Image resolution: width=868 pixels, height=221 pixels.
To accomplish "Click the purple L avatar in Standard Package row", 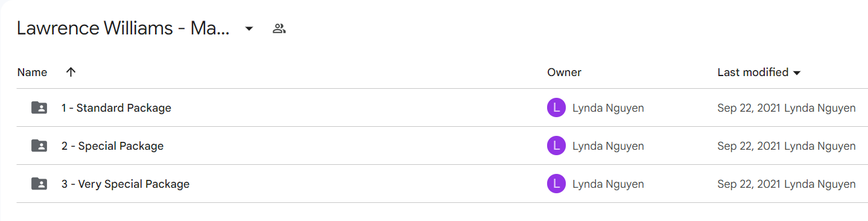I will [x=556, y=108].
